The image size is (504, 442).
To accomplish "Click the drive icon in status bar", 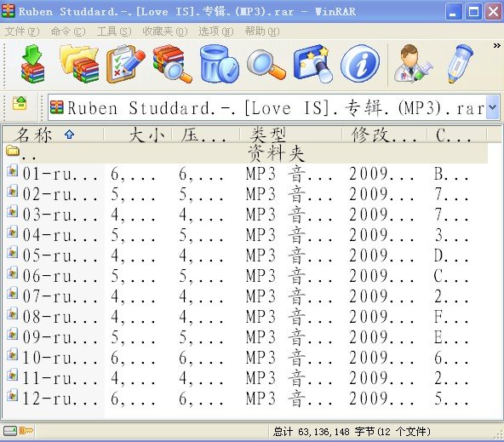I will click(x=10, y=431).
